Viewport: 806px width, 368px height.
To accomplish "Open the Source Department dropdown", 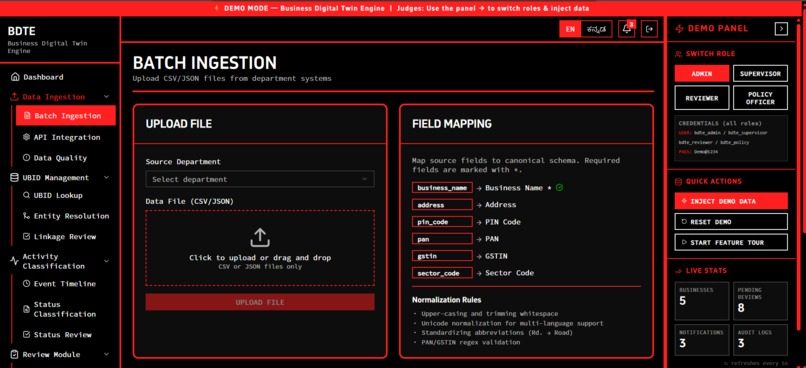I will coord(260,179).
